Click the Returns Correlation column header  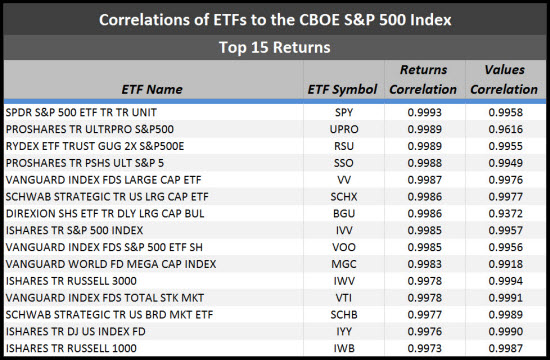point(423,80)
